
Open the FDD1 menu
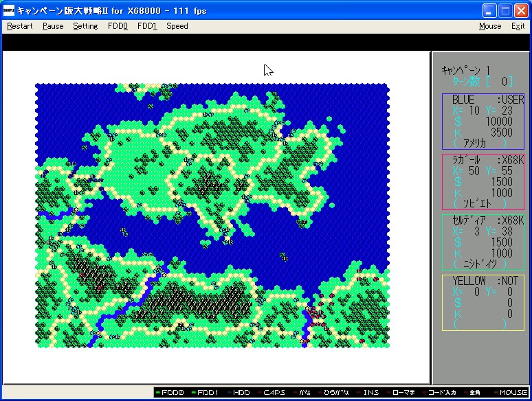pos(147,26)
